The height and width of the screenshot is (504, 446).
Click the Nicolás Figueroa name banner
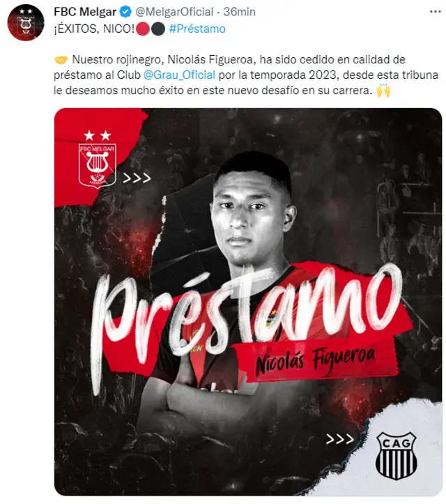coord(316,360)
